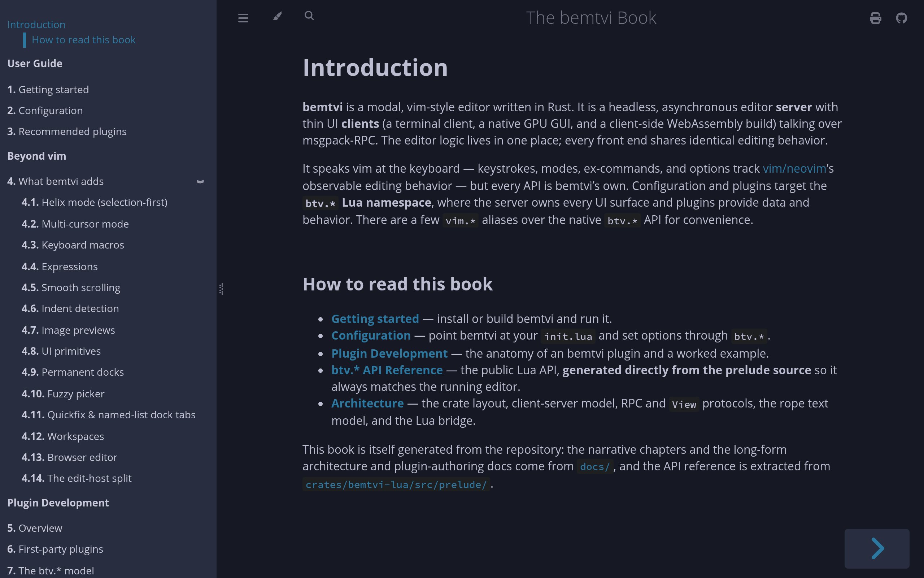Image resolution: width=924 pixels, height=578 pixels.
Task: Open 4.1 Helix mode (selection-first)
Action: click(94, 202)
